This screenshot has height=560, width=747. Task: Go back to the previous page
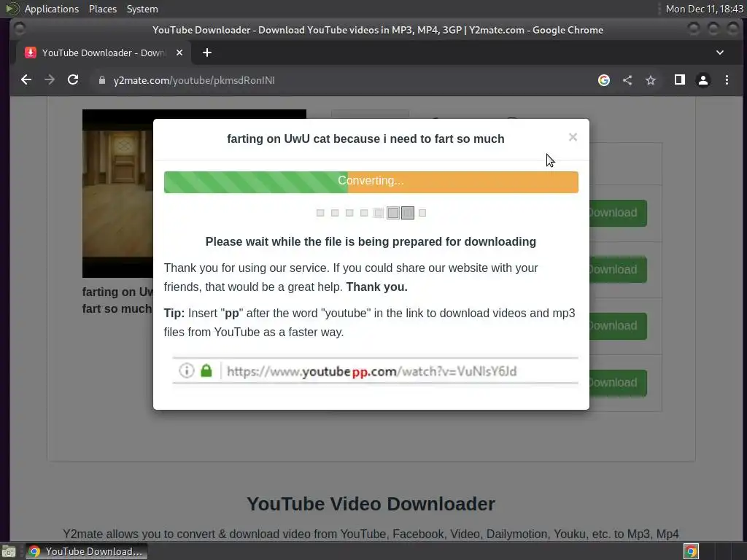pos(26,80)
